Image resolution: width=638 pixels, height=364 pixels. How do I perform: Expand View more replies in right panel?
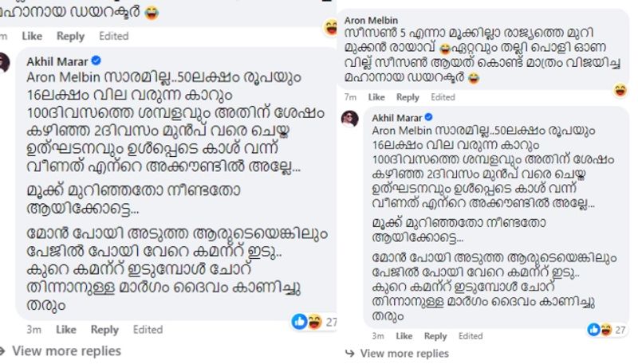click(x=404, y=353)
